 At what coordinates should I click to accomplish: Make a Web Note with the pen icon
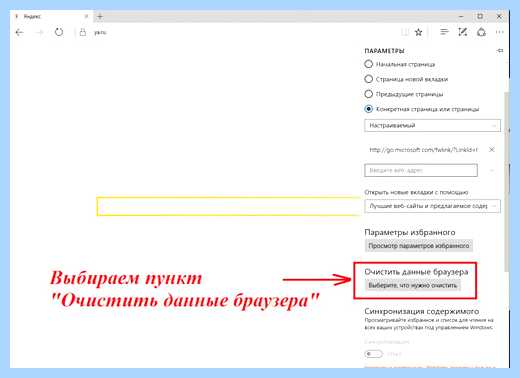pyautogui.click(x=463, y=32)
